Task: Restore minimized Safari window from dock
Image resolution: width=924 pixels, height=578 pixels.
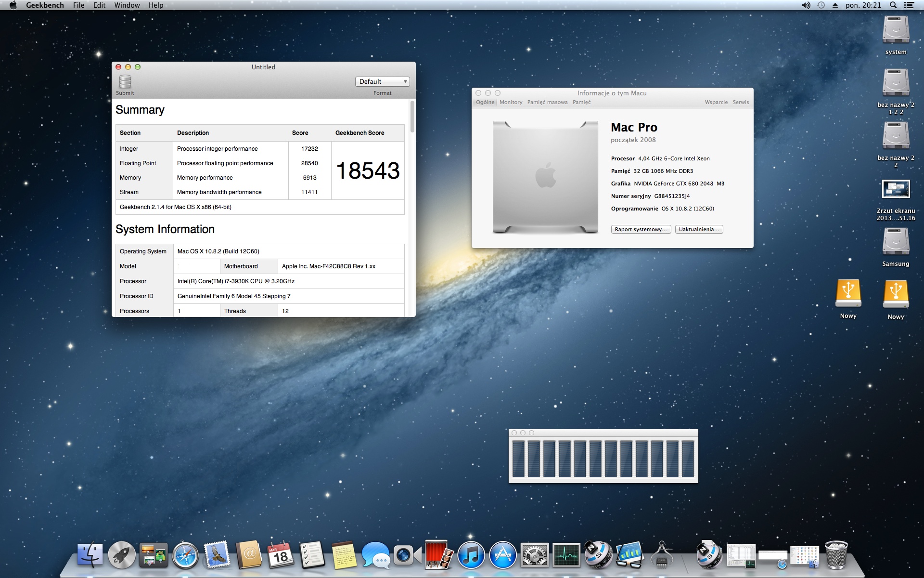Action: pyautogui.click(x=773, y=559)
